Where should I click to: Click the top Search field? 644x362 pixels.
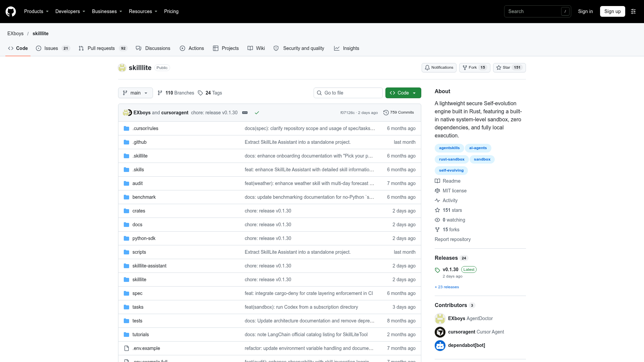pyautogui.click(x=538, y=11)
